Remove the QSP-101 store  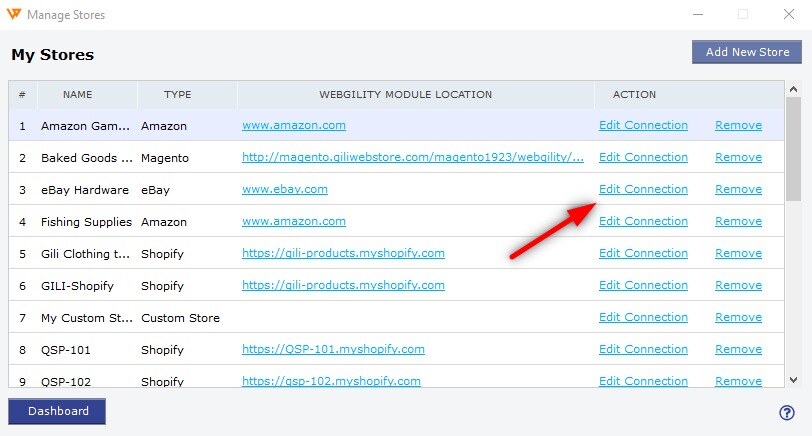738,350
